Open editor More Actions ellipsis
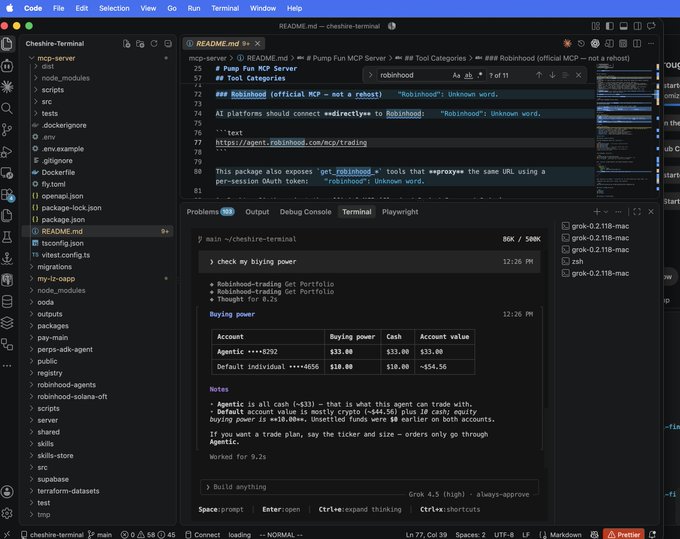 (x=651, y=43)
